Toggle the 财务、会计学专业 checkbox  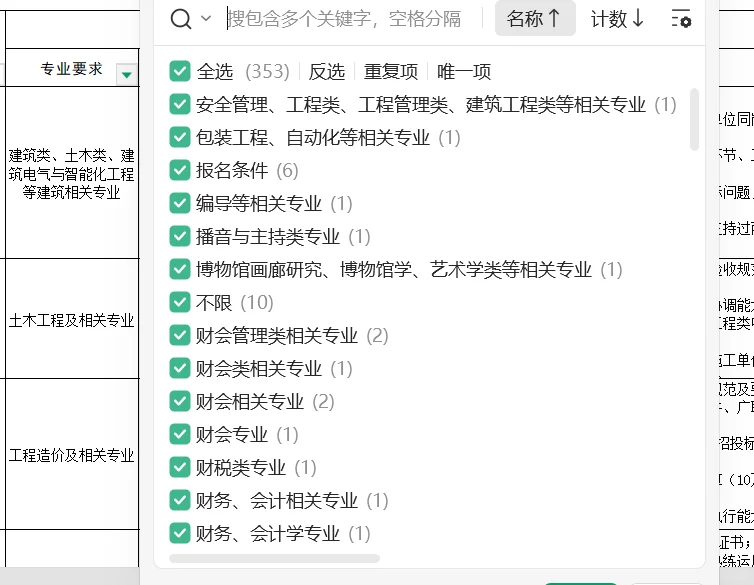[180, 533]
